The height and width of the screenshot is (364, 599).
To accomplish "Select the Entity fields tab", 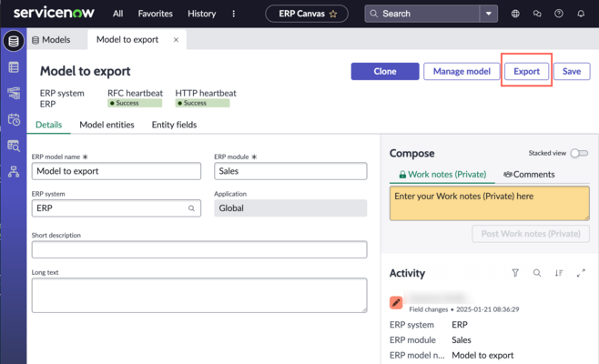I will click(174, 125).
